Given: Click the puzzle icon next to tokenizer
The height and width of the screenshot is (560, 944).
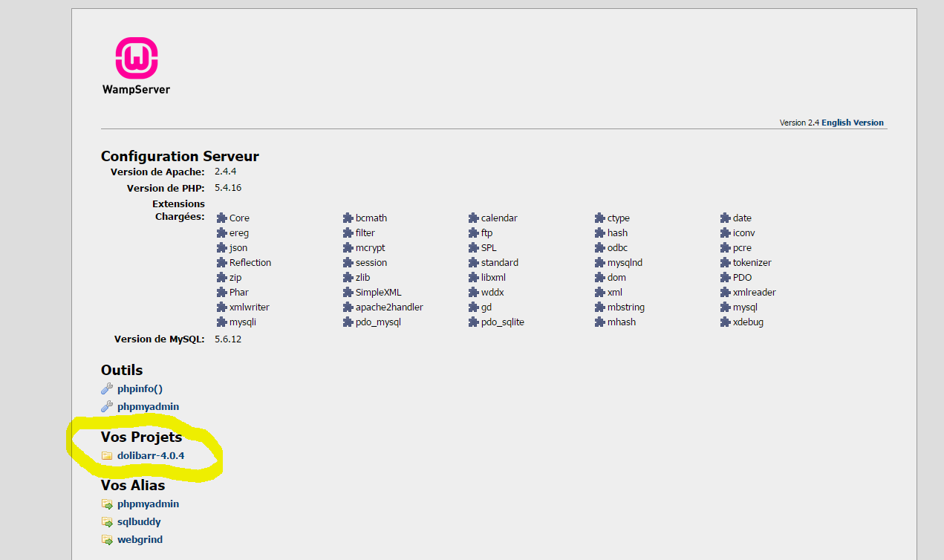Looking at the screenshot, I should tap(726, 262).
